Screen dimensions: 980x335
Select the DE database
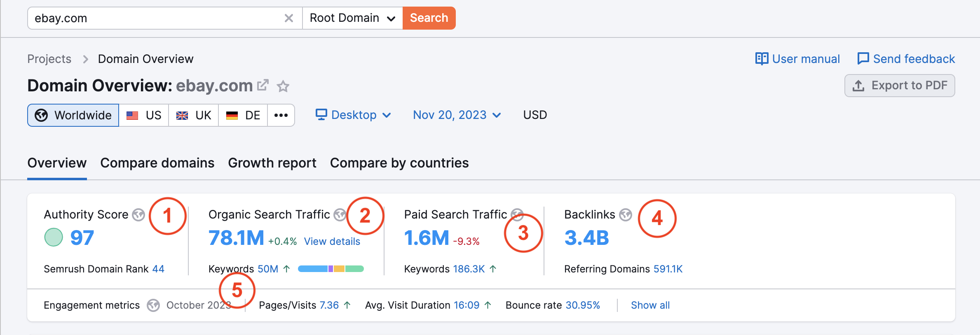click(x=243, y=115)
